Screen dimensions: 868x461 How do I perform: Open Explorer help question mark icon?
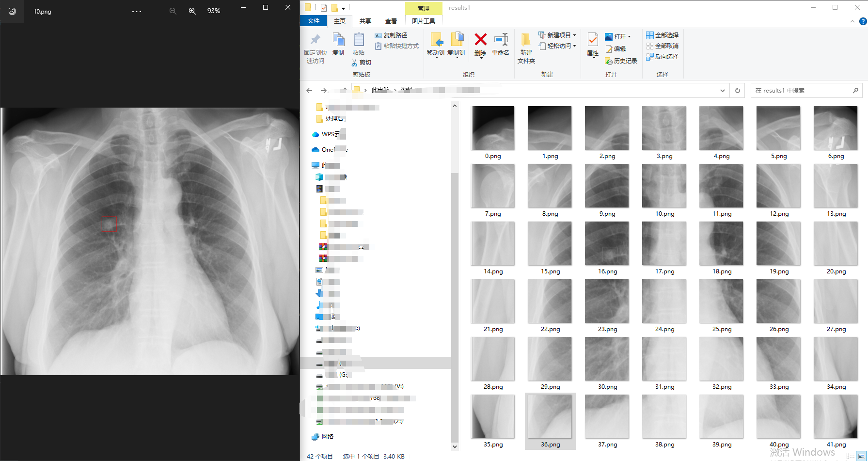coord(863,21)
